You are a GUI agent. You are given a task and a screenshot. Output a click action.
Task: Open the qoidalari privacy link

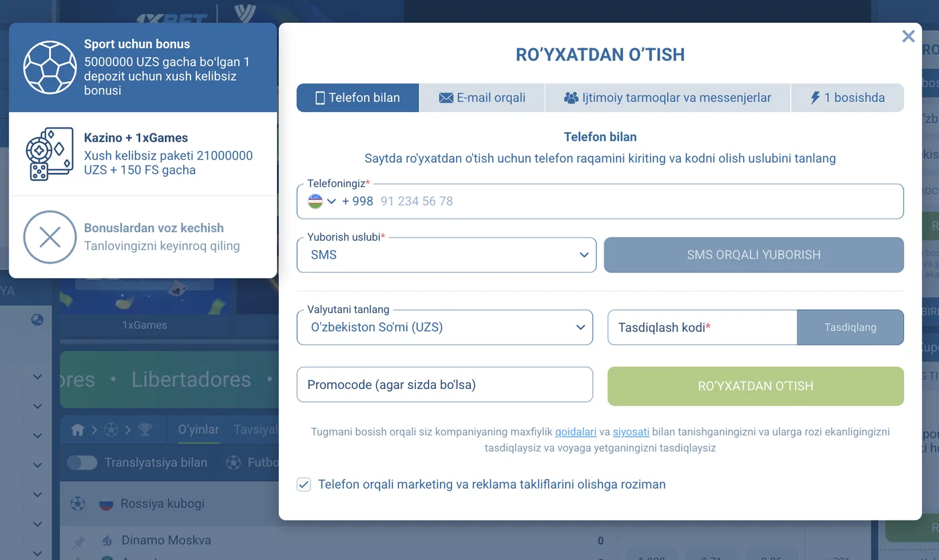coord(575,433)
